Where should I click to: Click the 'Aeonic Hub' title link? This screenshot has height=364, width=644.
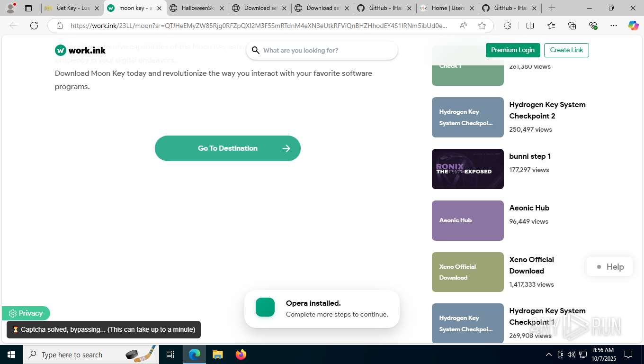pos(529,208)
